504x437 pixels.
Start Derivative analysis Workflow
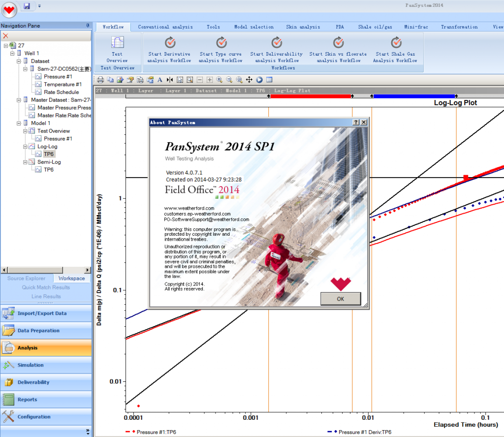coord(169,49)
